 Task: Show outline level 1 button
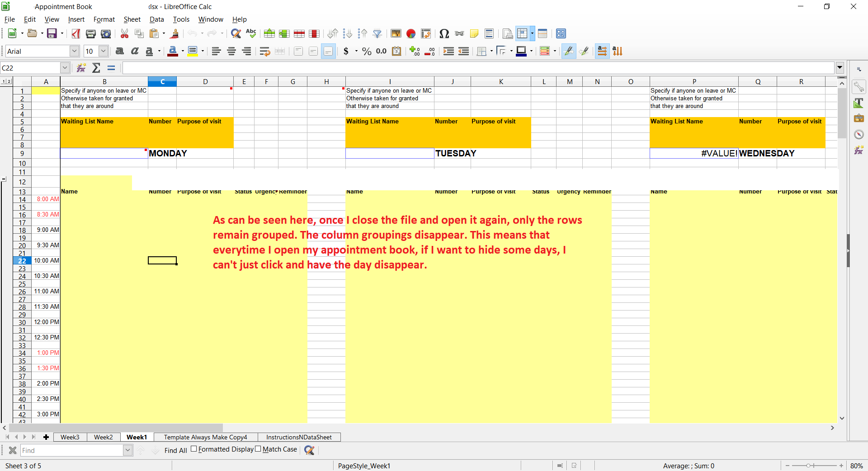(x=4, y=81)
